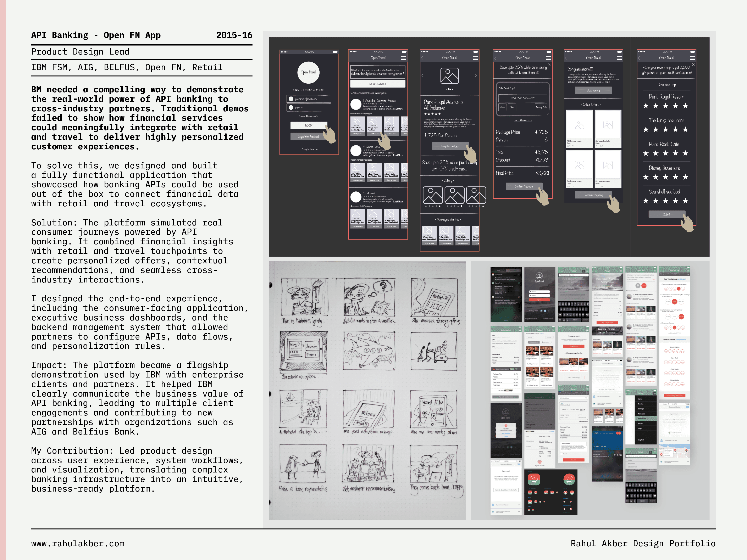Close the credit card payment offer screen

(549, 65)
